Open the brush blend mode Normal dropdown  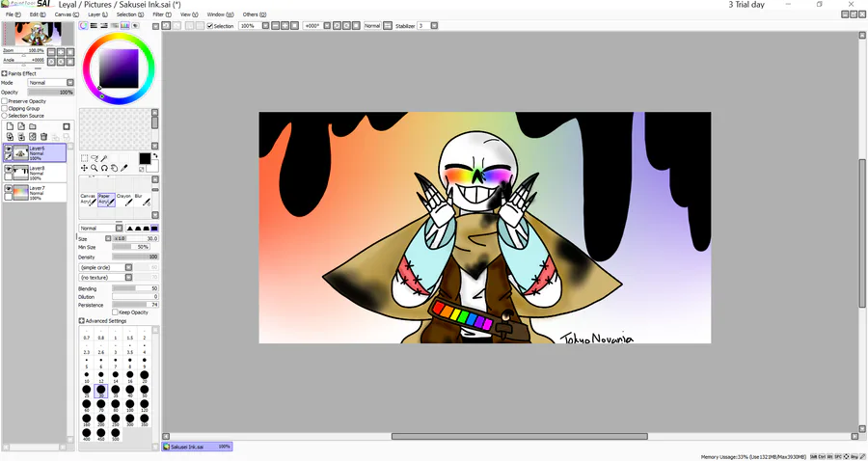tap(119, 228)
